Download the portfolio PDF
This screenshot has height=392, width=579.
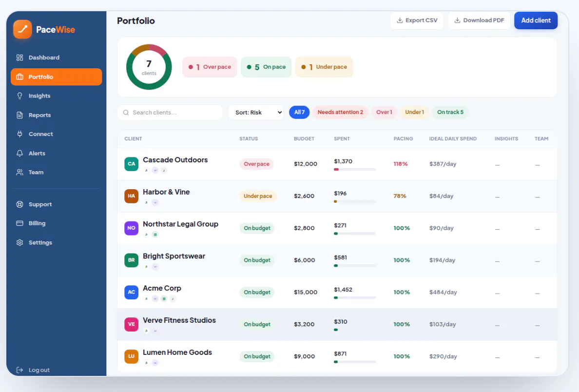point(479,20)
